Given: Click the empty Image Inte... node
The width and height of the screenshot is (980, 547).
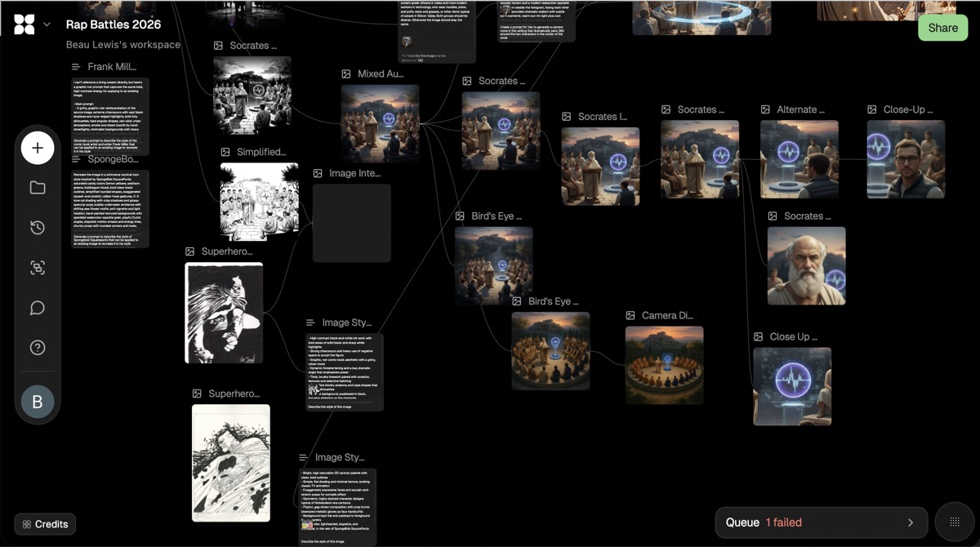Looking at the screenshot, I should (352, 223).
